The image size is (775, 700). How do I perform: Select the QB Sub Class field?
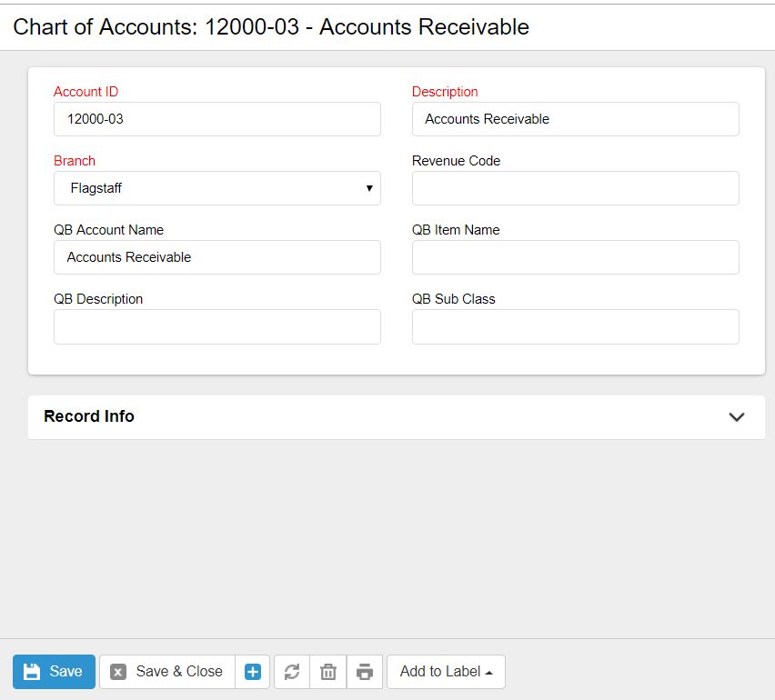(x=575, y=326)
